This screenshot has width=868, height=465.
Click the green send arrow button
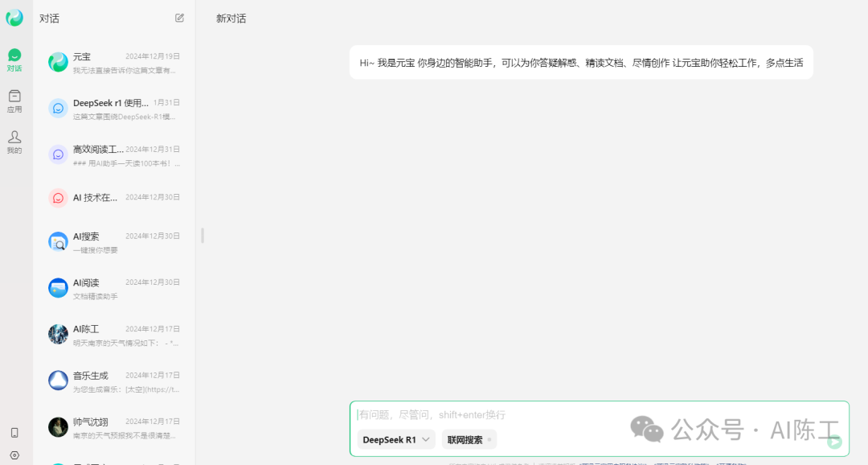835,442
